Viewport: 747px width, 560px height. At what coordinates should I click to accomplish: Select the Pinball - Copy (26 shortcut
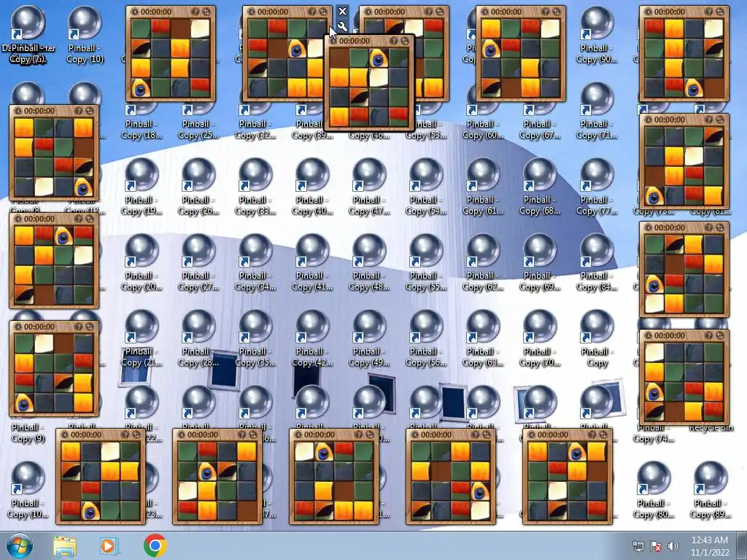coord(198,187)
